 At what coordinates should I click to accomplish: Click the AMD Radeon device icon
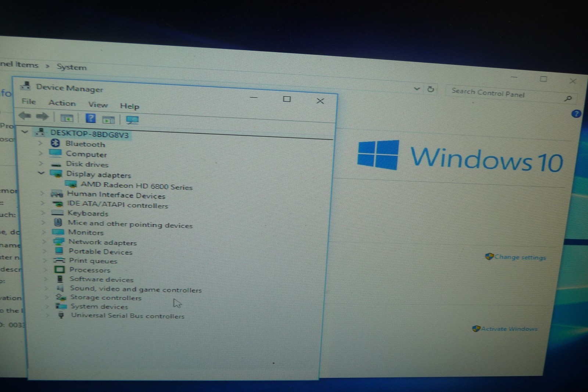coord(71,183)
